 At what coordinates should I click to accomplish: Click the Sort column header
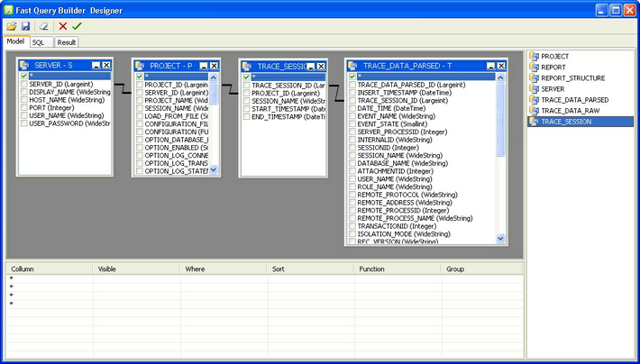310,268
